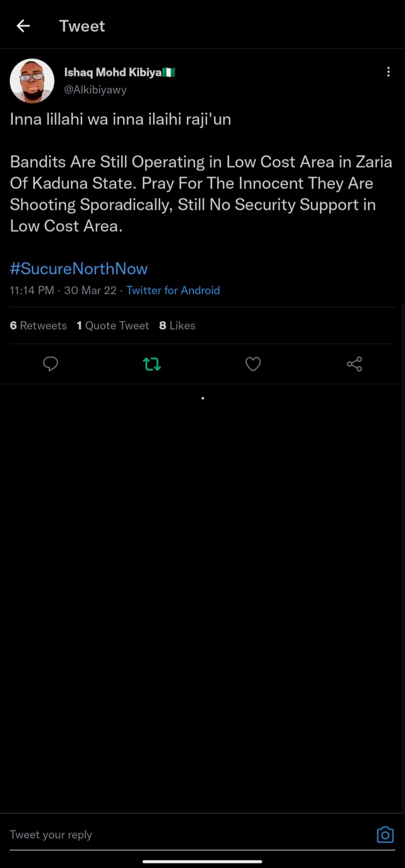Toggle the green retweet icon

coord(152,364)
